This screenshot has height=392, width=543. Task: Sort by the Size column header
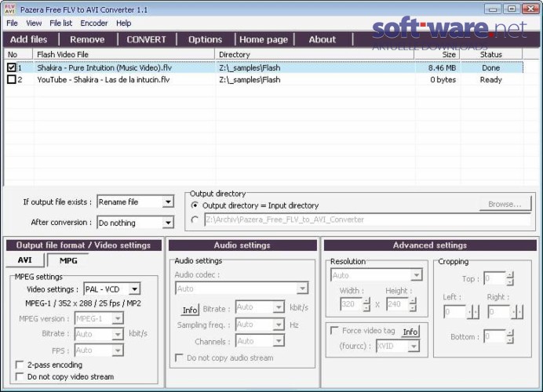437,54
